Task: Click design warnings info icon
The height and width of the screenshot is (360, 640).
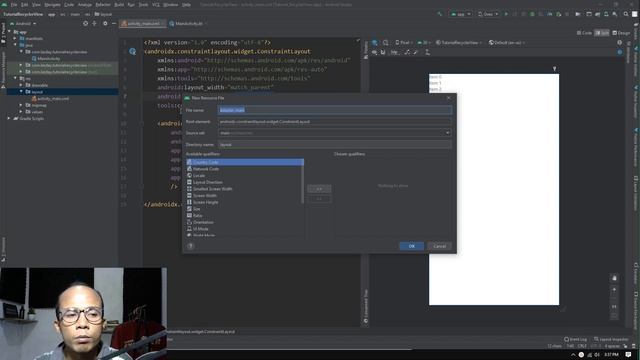Action: [x=620, y=42]
